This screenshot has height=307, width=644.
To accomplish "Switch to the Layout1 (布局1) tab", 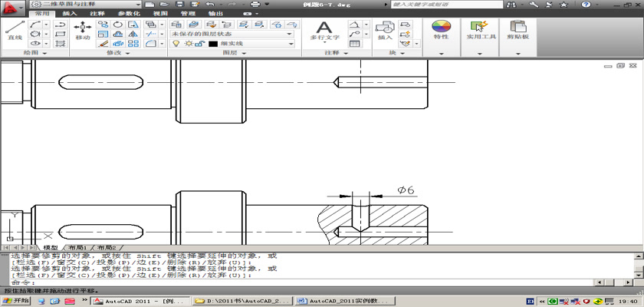I will pyautogui.click(x=77, y=249).
